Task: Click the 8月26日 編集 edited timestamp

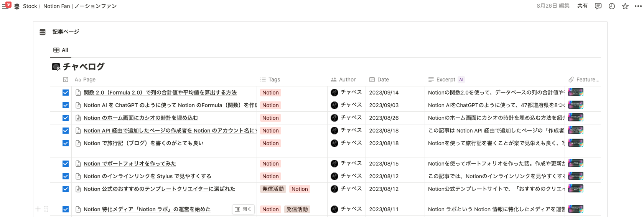Action: (x=553, y=6)
